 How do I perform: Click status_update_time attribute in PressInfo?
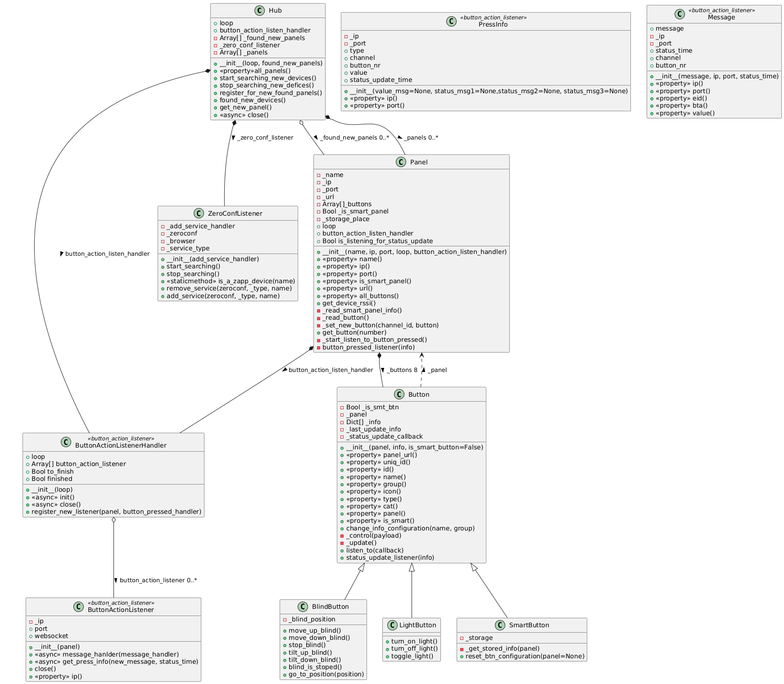pyautogui.click(x=381, y=80)
